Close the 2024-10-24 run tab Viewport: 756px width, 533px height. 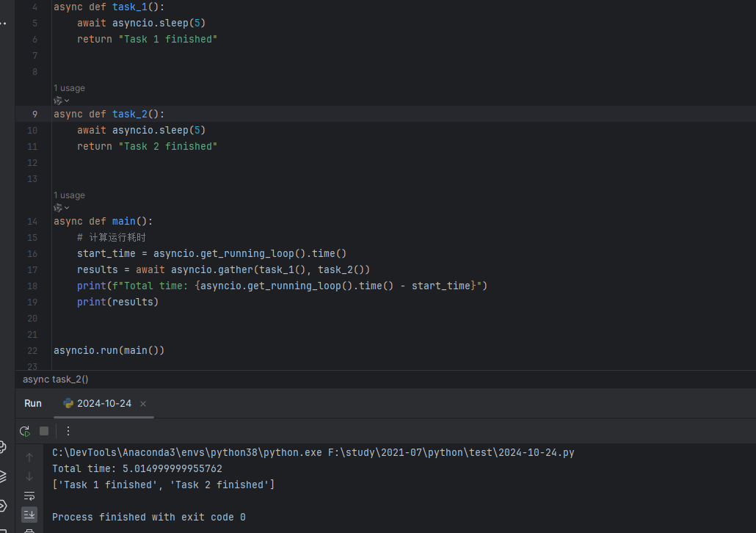click(143, 404)
